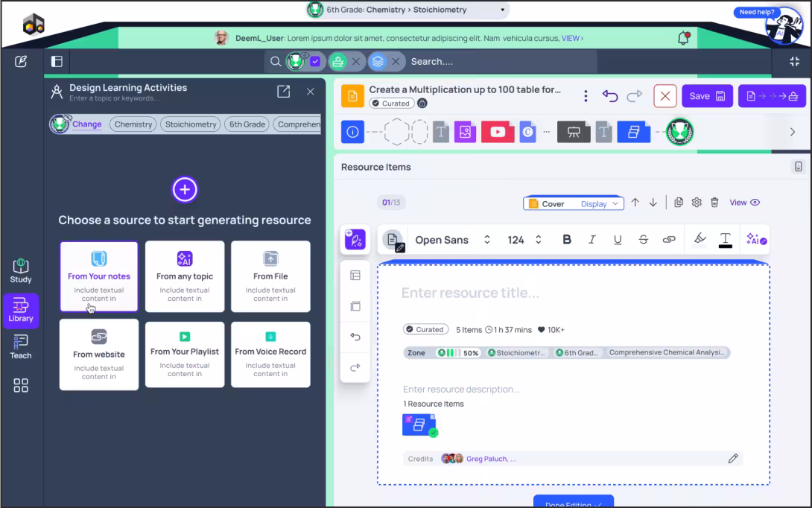This screenshot has width=812, height=508.
Task: Toggle italic text formatting
Action: click(x=592, y=240)
